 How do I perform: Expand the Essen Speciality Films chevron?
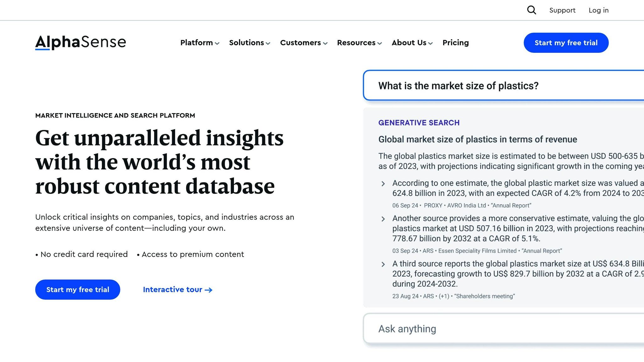[x=383, y=219]
